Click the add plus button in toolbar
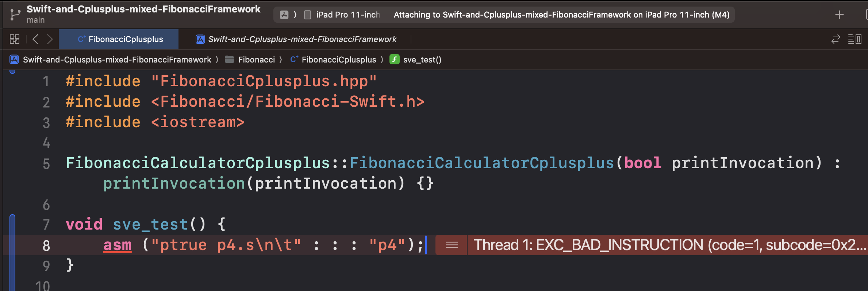The height and width of the screenshot is (291, 868). [x=839, y=15]
